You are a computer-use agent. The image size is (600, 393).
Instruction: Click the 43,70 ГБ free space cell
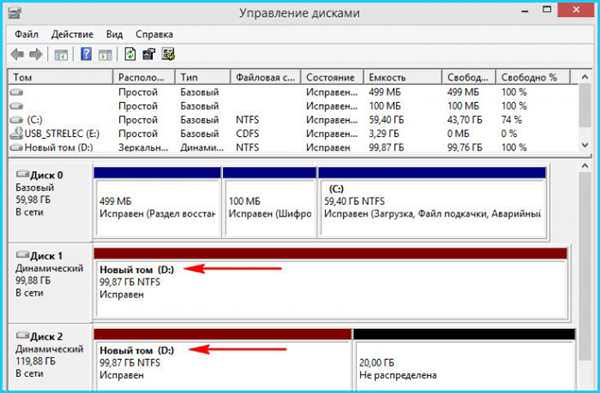465,120
